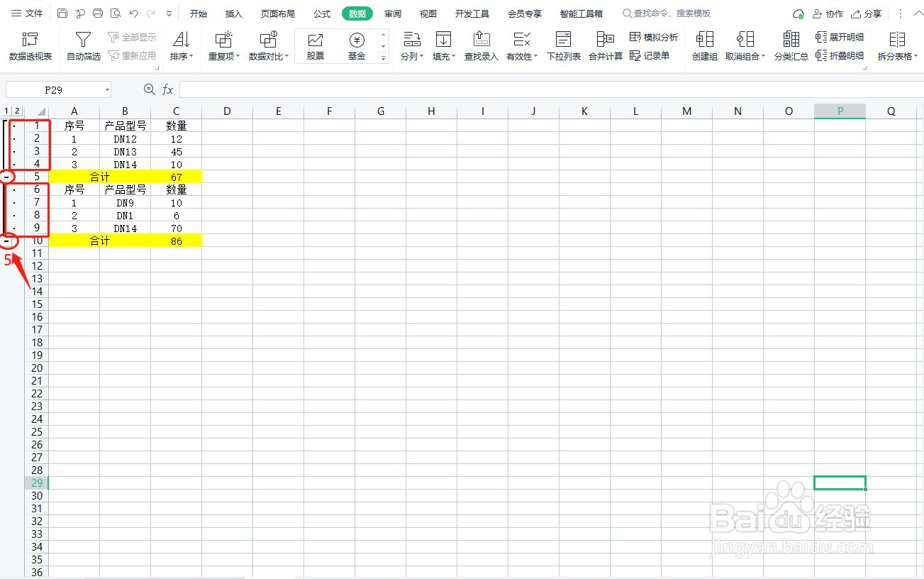
Task: Open the 拆分表格 split table dropdown
Action: click(x=897, y=46)
